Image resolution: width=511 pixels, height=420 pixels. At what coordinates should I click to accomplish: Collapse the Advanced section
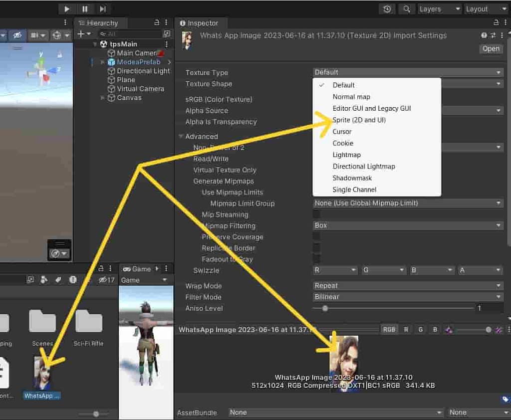click(x=181, y=137)
